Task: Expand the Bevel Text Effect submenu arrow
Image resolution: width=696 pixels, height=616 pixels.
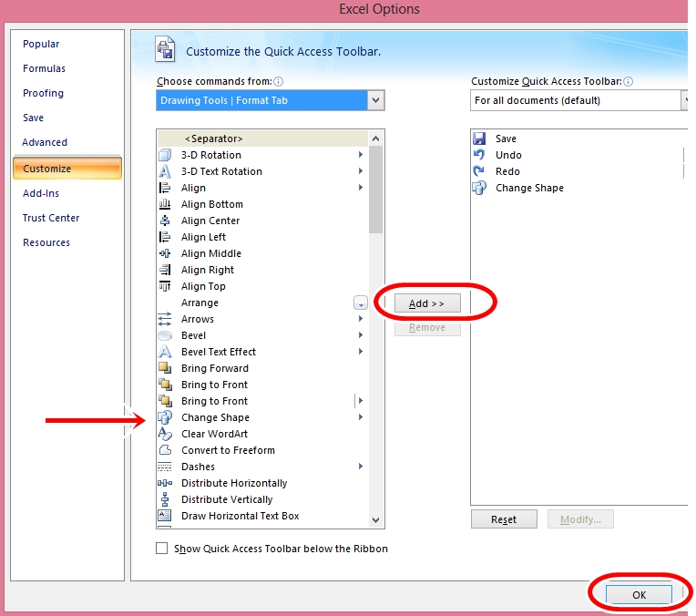Action: pos(361,352)
